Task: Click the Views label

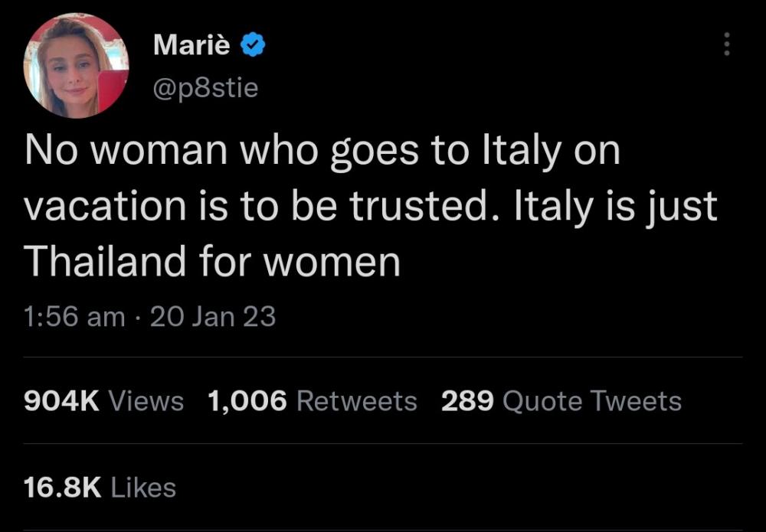Action: 146,401
